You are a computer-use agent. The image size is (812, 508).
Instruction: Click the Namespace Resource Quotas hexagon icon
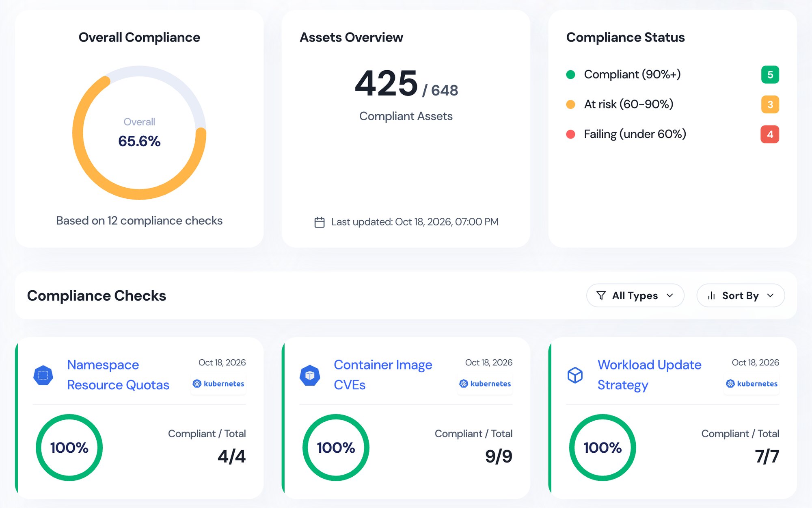click(x=43, y=375)
